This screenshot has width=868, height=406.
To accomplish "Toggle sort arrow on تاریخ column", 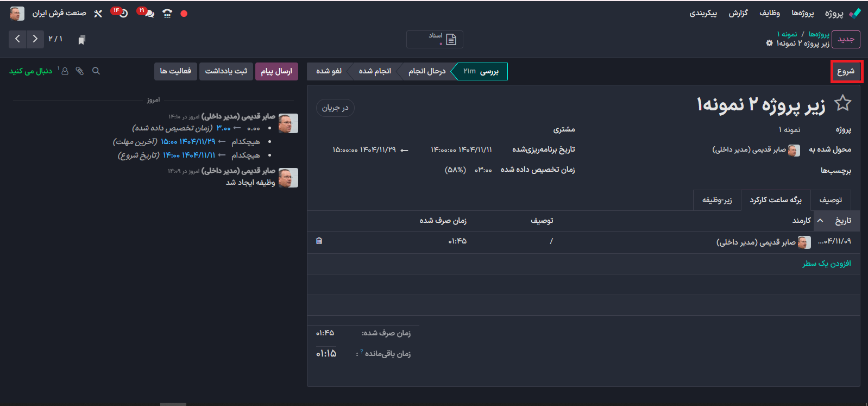I will 820,221.
